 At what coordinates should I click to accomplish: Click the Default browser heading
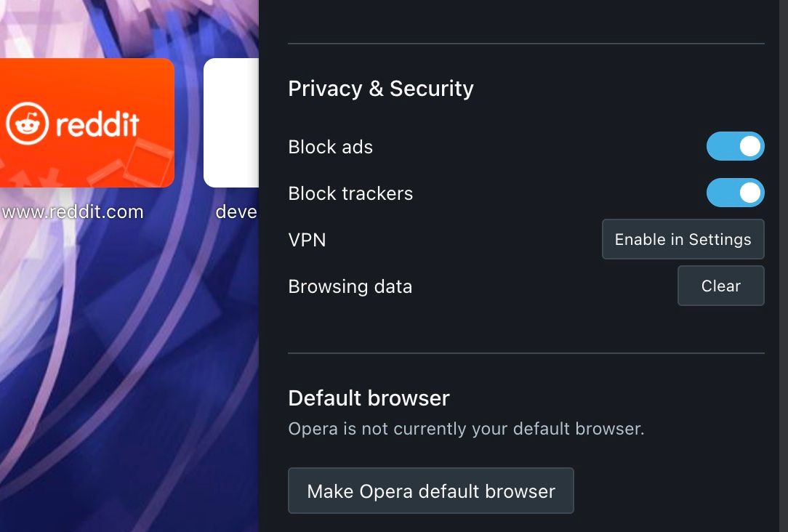369,398
